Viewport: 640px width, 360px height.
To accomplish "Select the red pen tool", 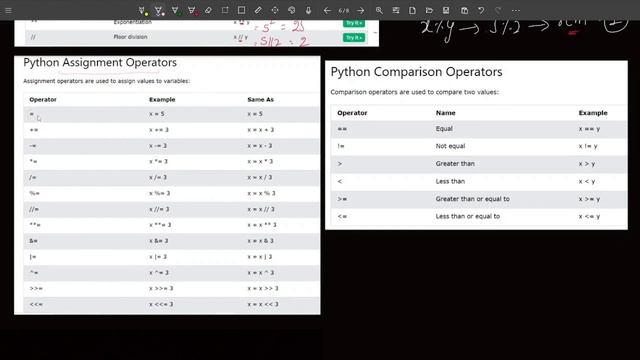I will pyautogui.click(x=192, y=11).
